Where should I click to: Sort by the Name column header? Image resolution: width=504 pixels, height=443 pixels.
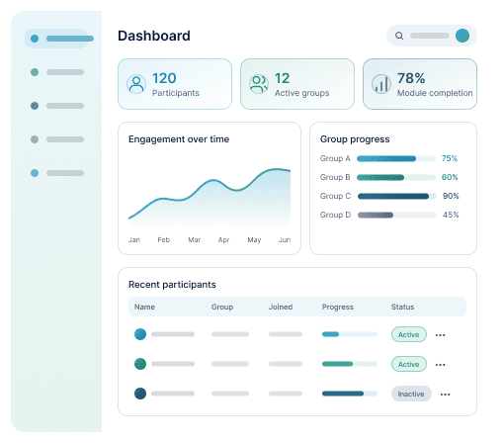pos(144,307)
